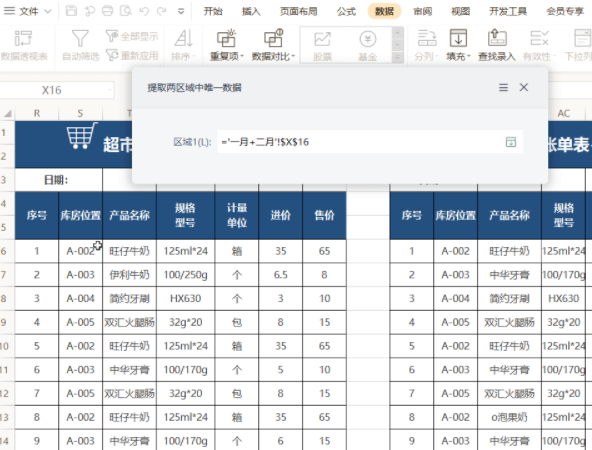The image size is (592, 450).
Task: Click the print preview icon
Action: coord(126,11)
